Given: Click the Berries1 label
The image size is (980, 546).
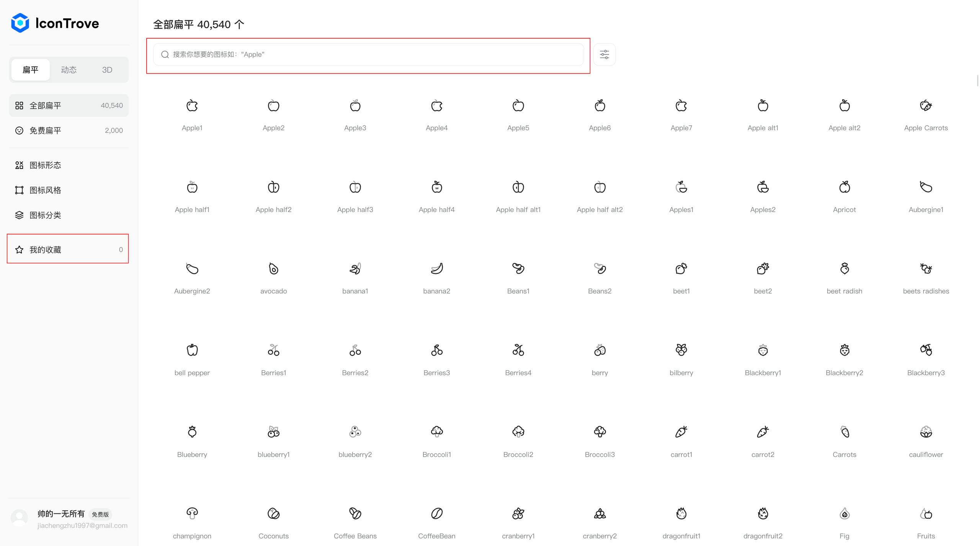Looking at the screenshot, I should 274,373.
